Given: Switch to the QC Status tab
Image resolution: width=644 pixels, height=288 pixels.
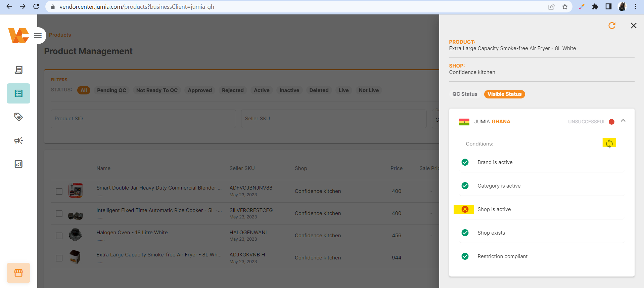Looking at the screenshot, I should coord(465,94).
